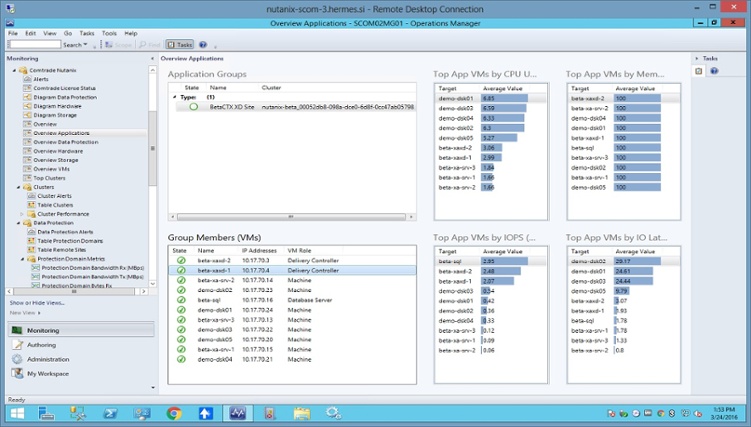Open Protection Domain Bandwidth Rx performance icon
The width and height of the screenshot is (751, 427).
click(x=35, y=268)
